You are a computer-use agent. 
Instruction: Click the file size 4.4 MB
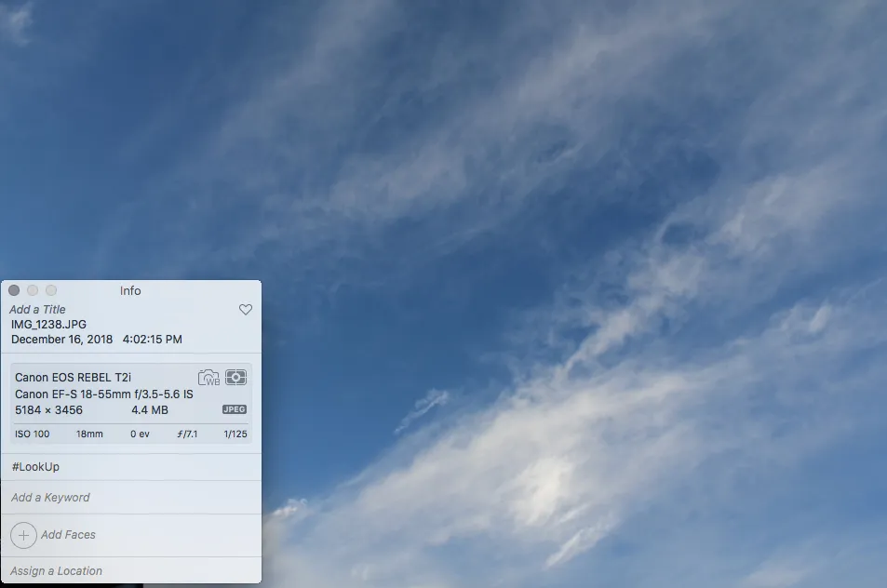pos(150,410)
